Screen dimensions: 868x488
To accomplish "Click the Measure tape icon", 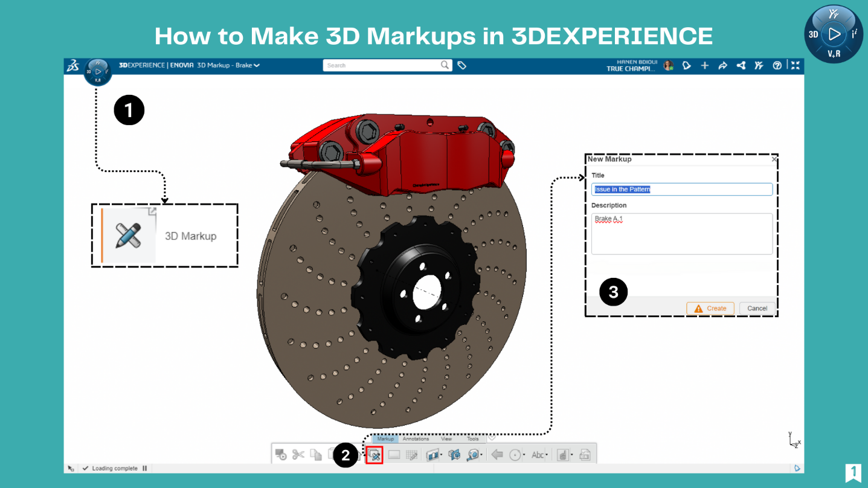I will click(474, 455).
